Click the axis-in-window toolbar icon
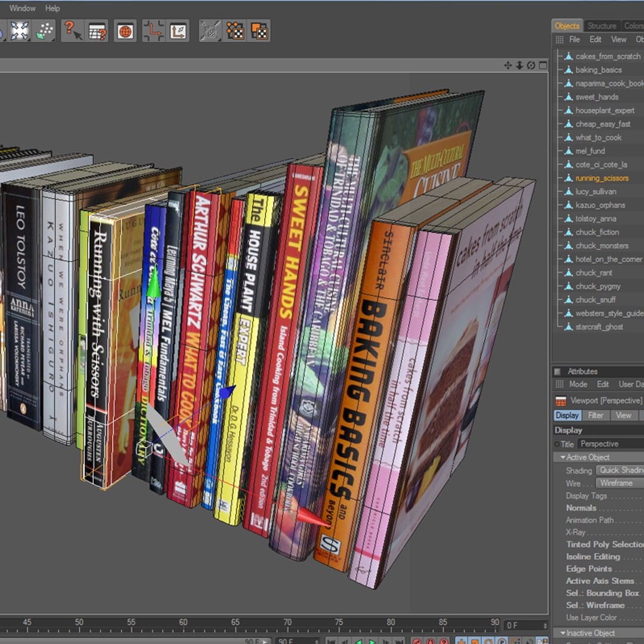This screenshot has width=644, height=644. (x=178, y=31)
